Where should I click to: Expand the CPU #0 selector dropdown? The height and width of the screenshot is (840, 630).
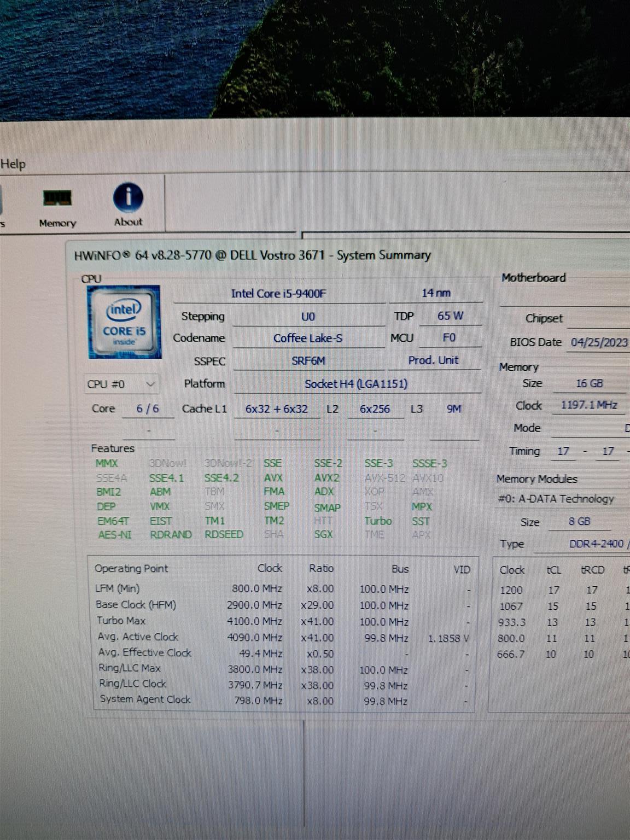click(x=121, y=384)
